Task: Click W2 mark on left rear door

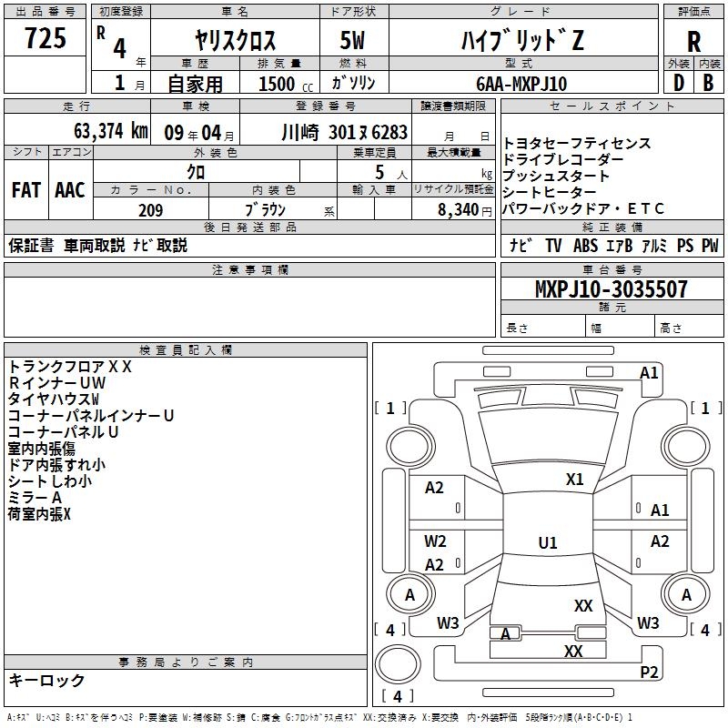Action: click(435, 541)
